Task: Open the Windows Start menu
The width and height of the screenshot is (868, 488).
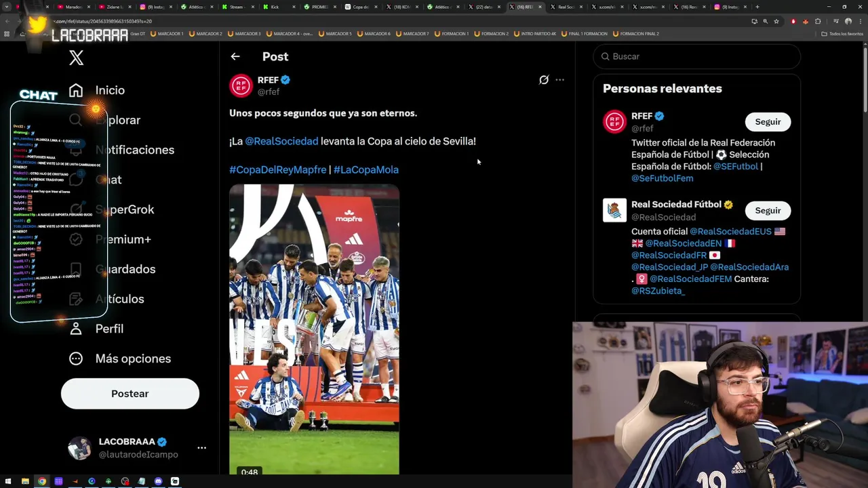Action: 8,481
